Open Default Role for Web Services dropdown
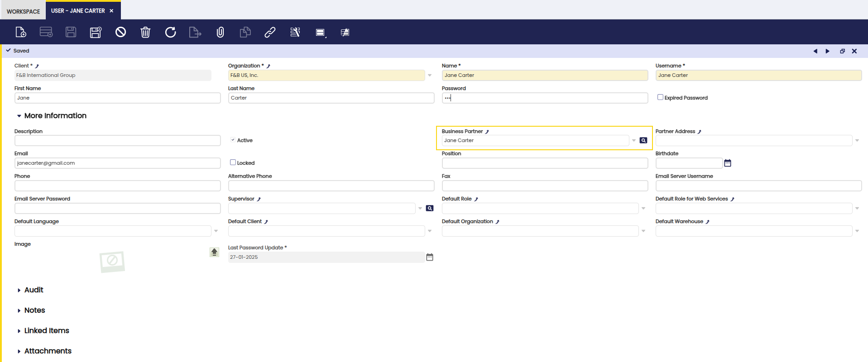The image size is (868, 362). click(x=857, y=209)
